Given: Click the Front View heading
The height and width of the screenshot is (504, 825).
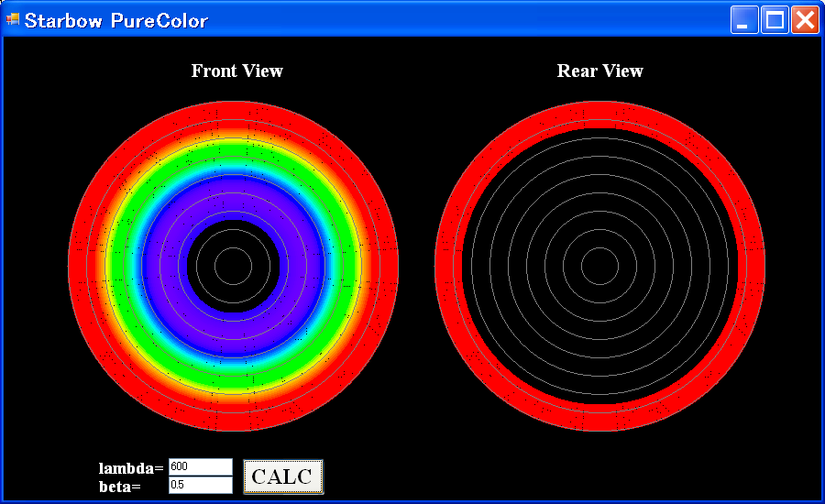Looking at the screenshot, I should coord(236,71).
